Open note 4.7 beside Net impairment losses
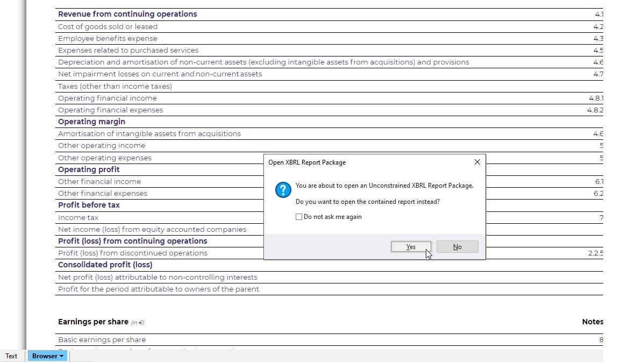644x362 pixels. click(598, 74)
